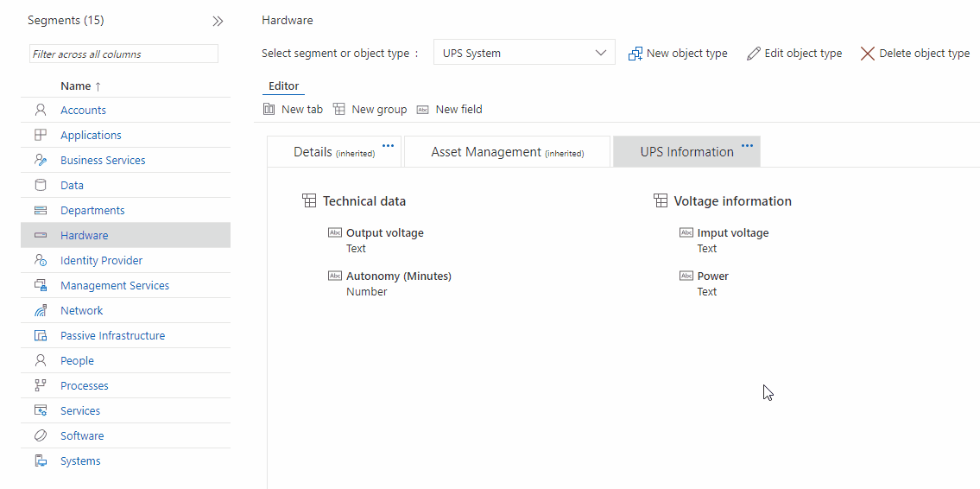Switch to the Details tab
980x489 pixels.
(333, 152)
